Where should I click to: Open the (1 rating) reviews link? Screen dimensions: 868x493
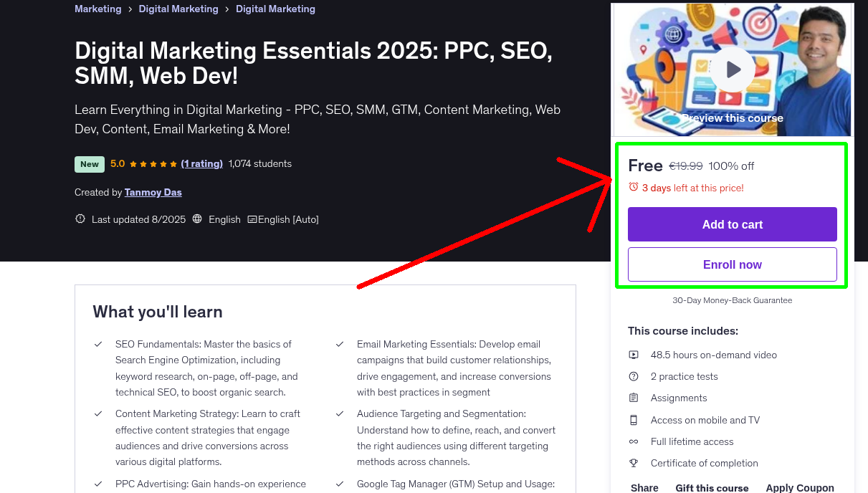tap(201, 163)
